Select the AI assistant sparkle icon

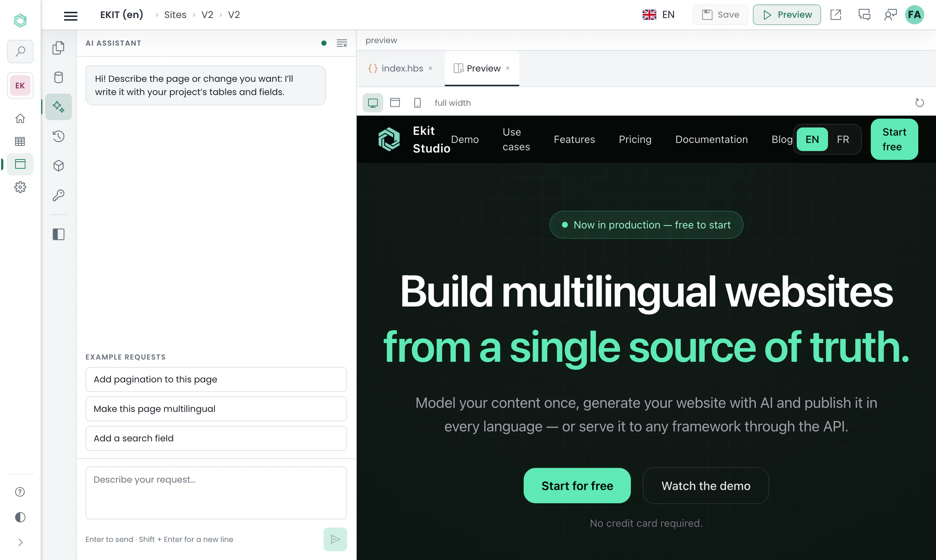point(59,107)
